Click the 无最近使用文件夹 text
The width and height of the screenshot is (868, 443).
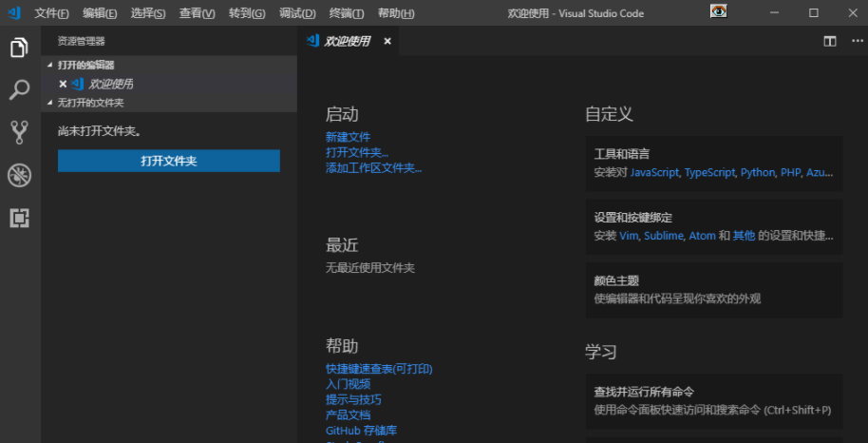coord(370,268)
